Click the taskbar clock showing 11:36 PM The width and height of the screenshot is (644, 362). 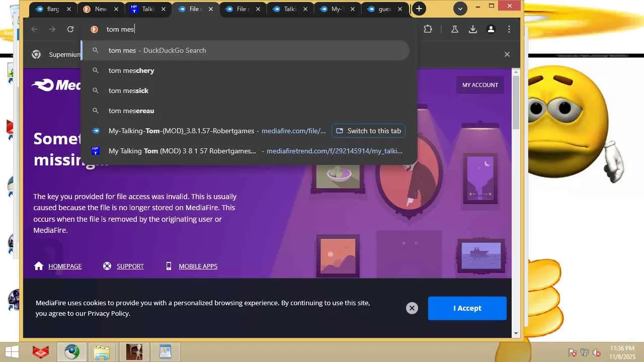[622, 352]
